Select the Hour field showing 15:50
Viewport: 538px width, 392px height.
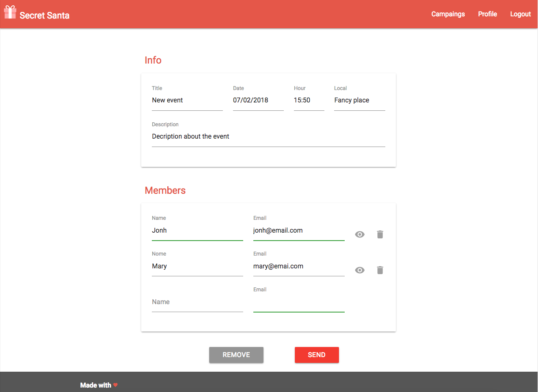(x=309, y=100)
